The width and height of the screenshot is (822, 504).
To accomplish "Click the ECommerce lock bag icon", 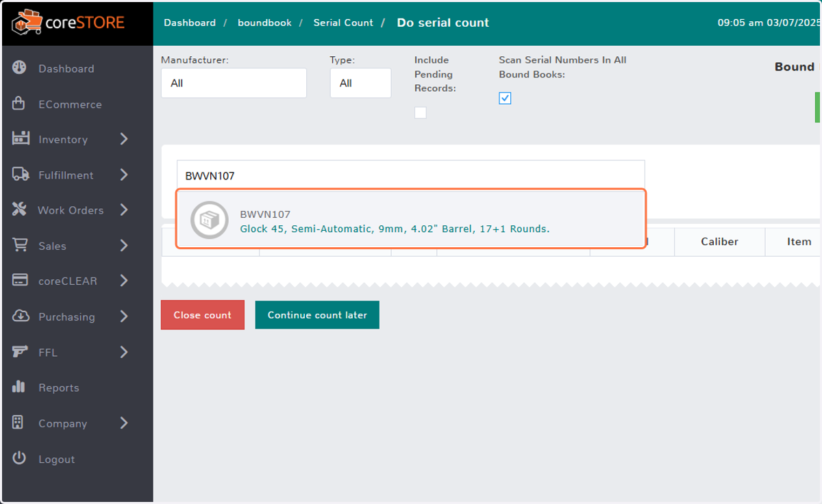I will 19,103.
